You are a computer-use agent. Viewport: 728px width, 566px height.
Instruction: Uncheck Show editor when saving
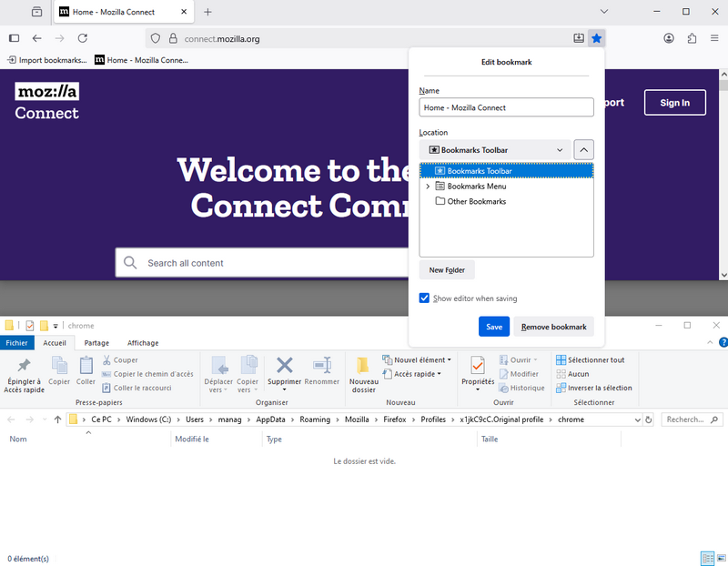pos(424,298)
